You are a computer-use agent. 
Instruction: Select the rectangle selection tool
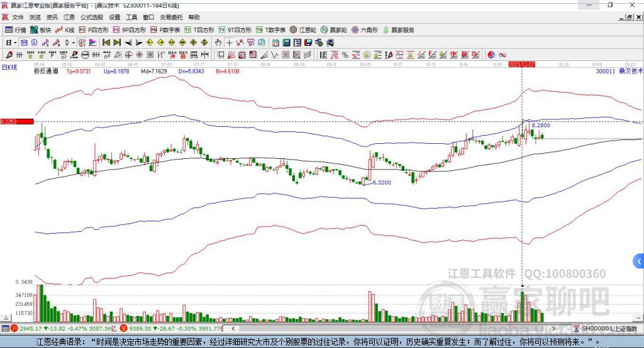click(221, 55)
